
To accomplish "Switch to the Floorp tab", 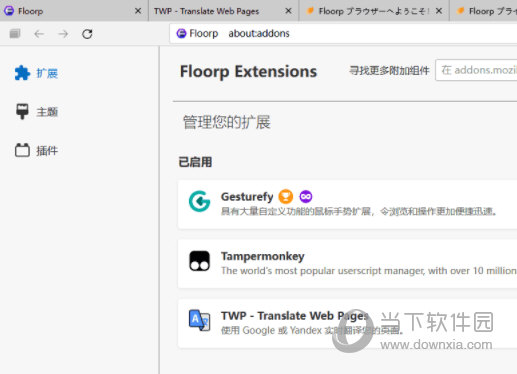I will (x=74, y=11).
